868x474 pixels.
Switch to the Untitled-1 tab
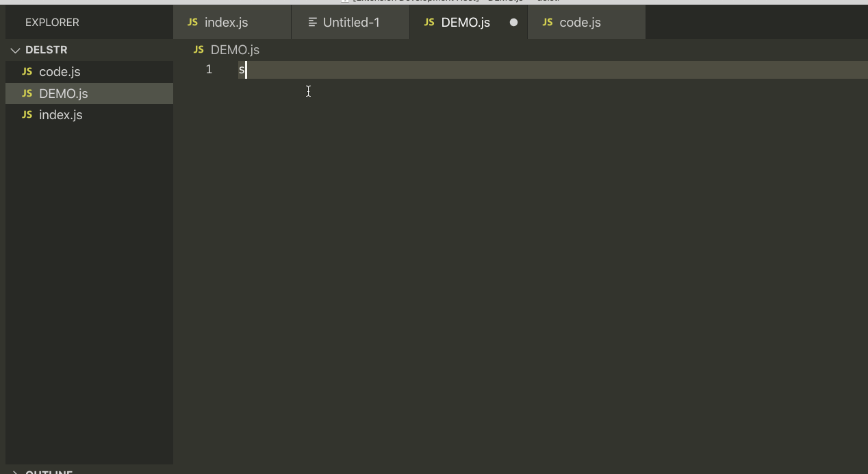click(350, 22)
